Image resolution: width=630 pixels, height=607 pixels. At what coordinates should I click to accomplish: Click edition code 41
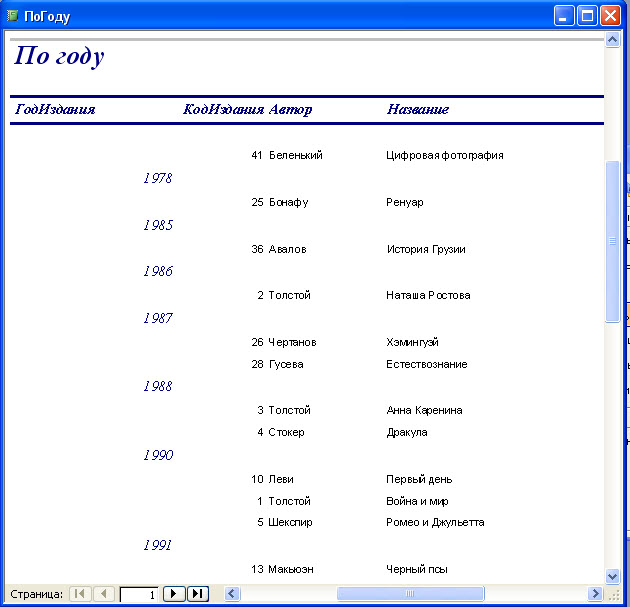[x=257, y=155]
